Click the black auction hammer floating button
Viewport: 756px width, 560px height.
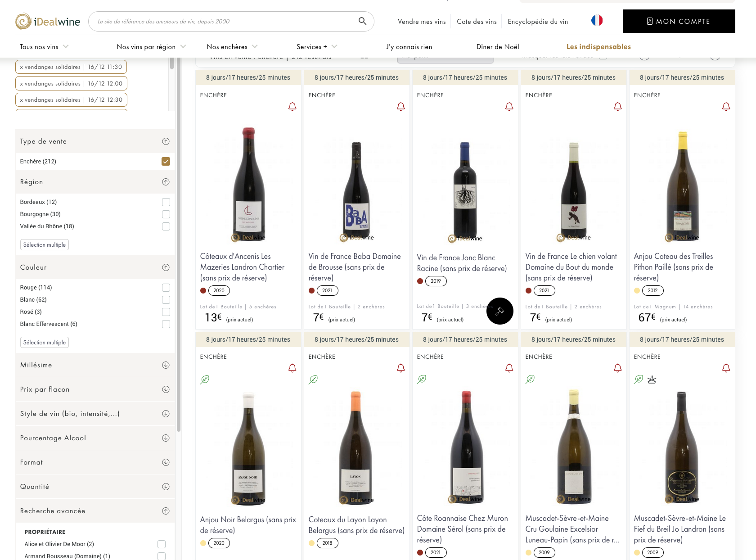[500, 311]
